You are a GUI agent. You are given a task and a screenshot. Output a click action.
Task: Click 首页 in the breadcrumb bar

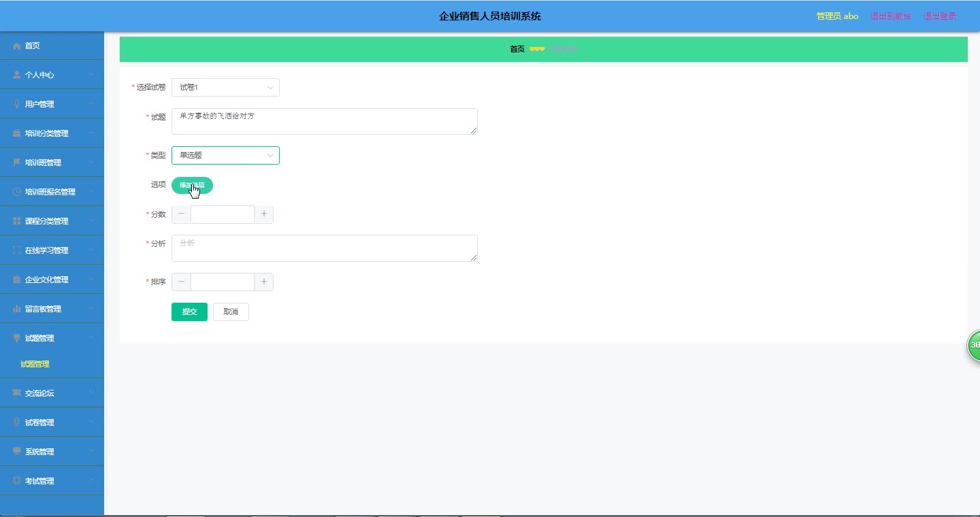point(517,49)
